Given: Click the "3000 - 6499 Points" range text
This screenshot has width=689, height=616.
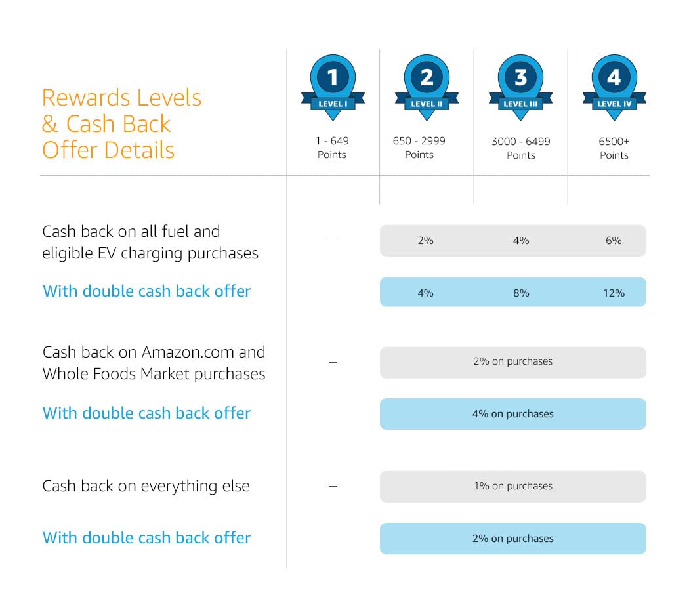Looking at the screenshot, I should (521, 148).
